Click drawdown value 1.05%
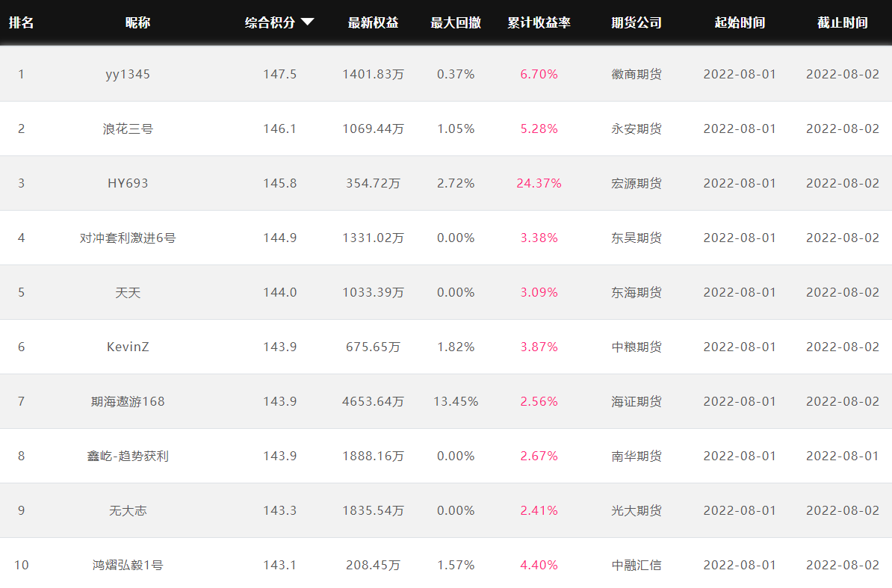This screenshot has height=588, width=892. point(456,129)
